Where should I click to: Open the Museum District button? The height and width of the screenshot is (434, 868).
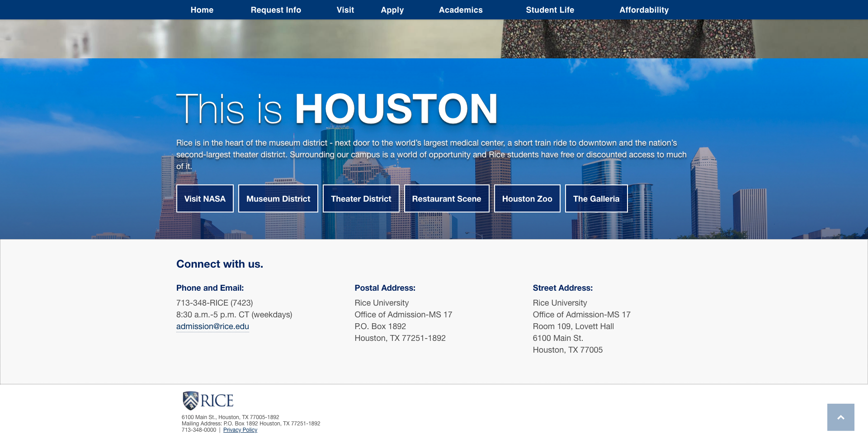[278, 198]
